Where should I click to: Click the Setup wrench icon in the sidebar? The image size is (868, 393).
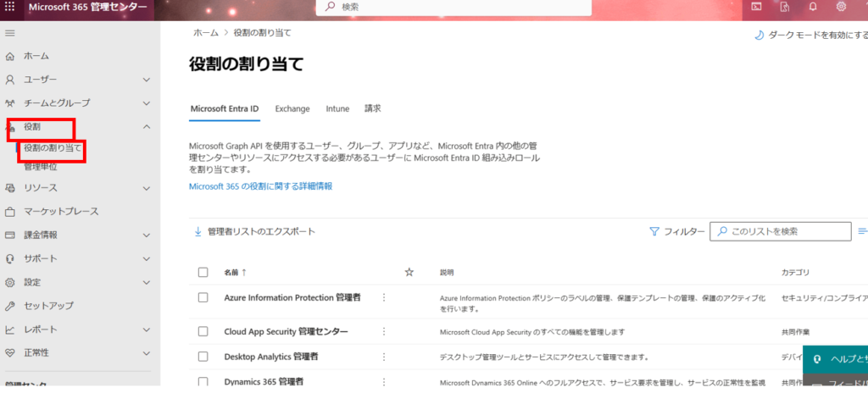click(9, 306)
